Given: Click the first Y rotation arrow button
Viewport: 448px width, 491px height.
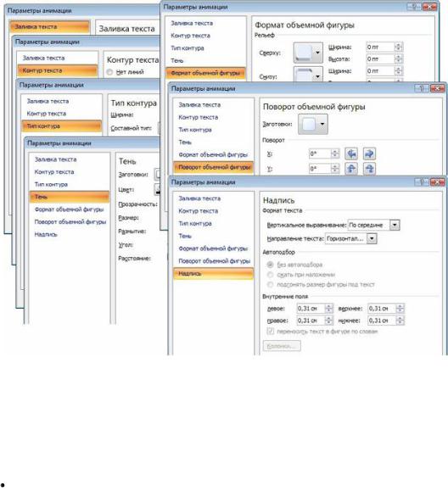Looking at the screenshot, I should (351, 169).
